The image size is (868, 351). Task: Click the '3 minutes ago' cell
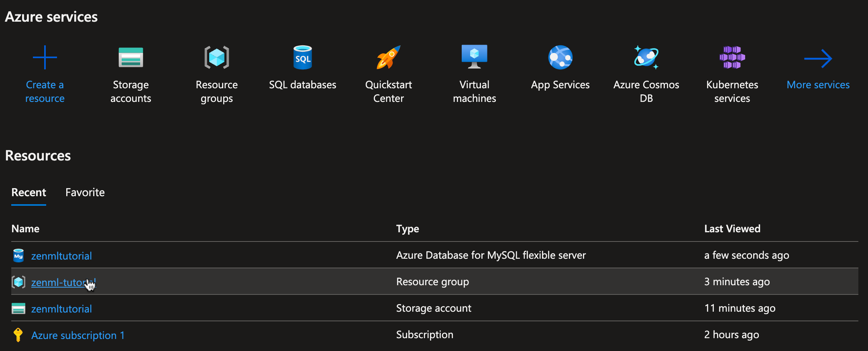click(x=737, y=282)
